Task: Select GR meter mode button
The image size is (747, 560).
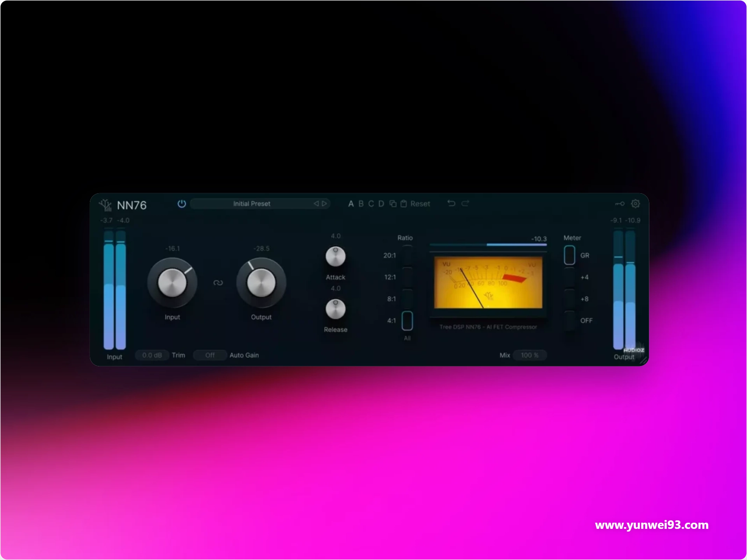Action: pos(570,255)
